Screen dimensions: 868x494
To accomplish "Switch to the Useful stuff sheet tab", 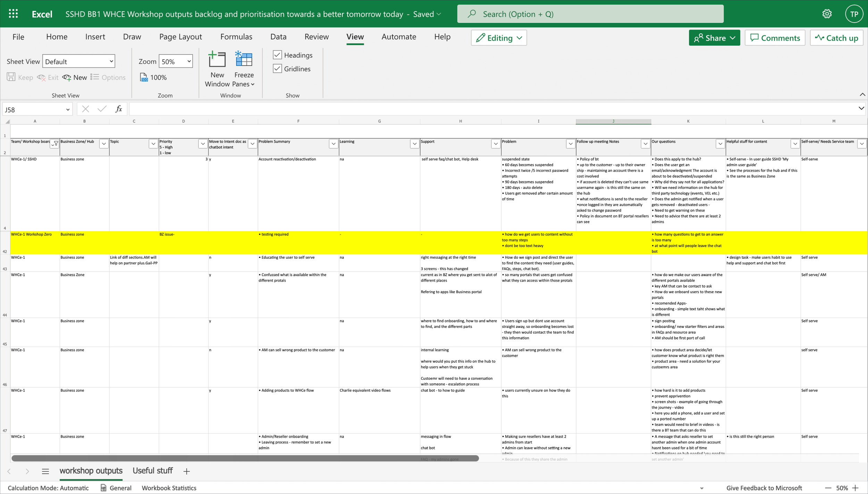I will click(152, 471).
